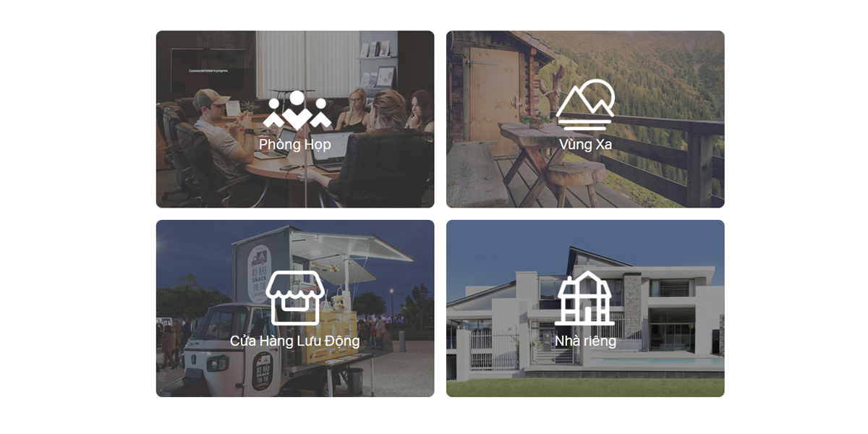Click the house icon above Nhà riêng

tap(584, 298)
